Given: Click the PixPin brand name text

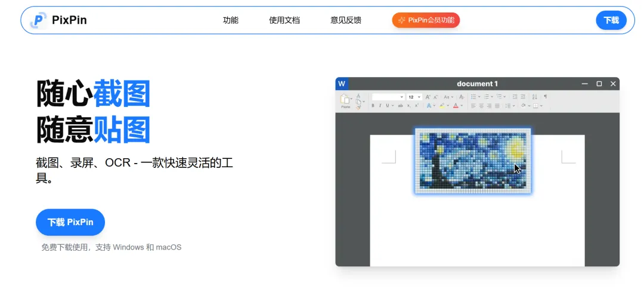Looking at the screenshot, I should [69, 20].
